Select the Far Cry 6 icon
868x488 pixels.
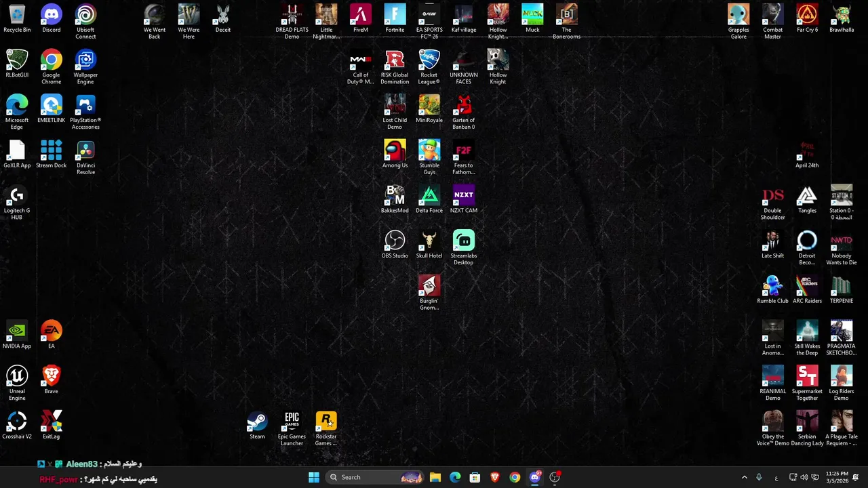pos(807,19)
